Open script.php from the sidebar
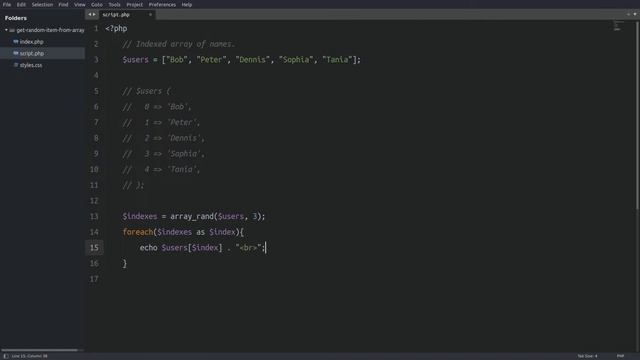This screenshot has width=640, height=360. (32, 53)
